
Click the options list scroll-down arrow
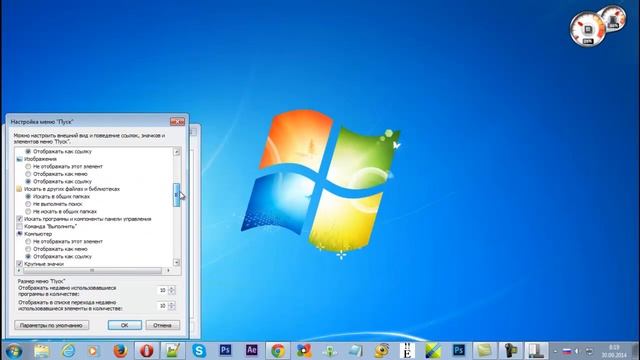tap(176, 262)
